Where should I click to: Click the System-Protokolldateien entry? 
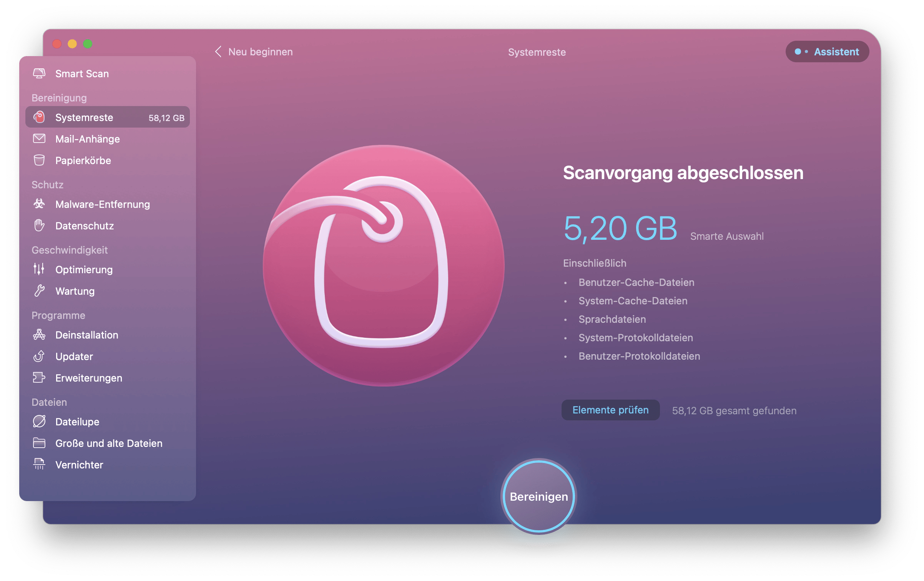coord(636,337)
